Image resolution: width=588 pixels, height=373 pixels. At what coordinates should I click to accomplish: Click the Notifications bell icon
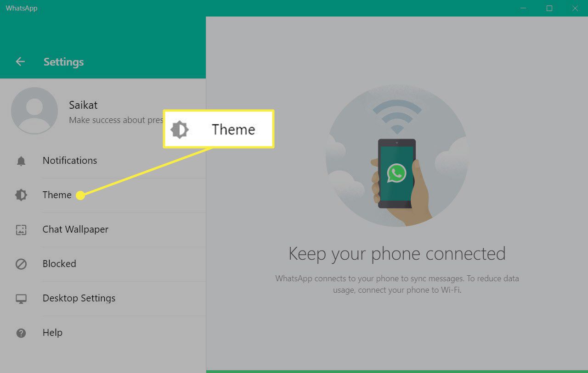(x=21, y=161)
